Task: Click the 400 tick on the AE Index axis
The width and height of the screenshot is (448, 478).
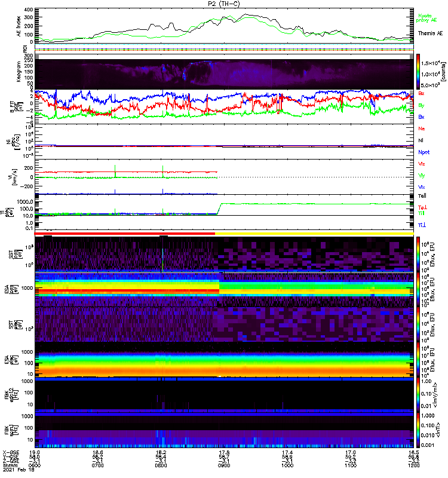Action: pyautogui.click(x=29, y=10)
